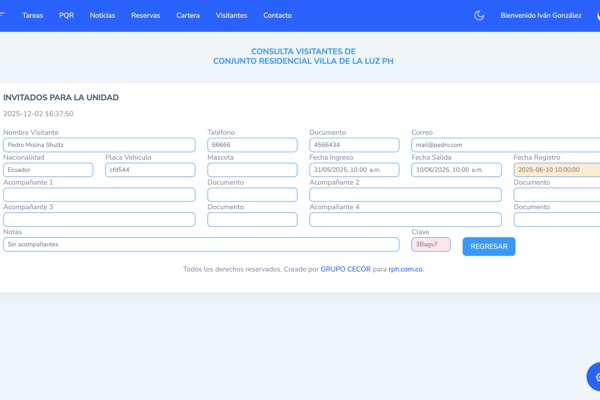This screenshot has width=600, height=400.
Task: Open the Contacto page
Action: click(x=277, y=15)
